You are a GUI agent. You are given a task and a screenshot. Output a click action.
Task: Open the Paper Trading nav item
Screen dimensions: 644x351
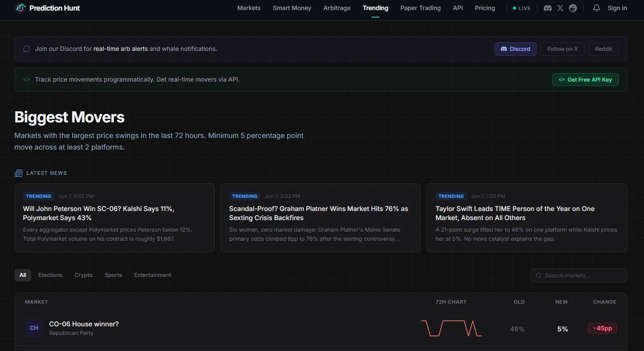[420, 8]
